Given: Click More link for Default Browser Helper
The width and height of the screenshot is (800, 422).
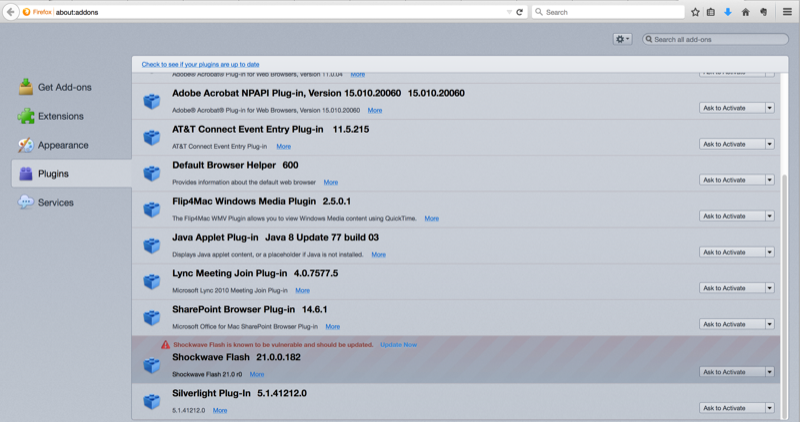Looking at the screenshot, I should pos(331,182).
